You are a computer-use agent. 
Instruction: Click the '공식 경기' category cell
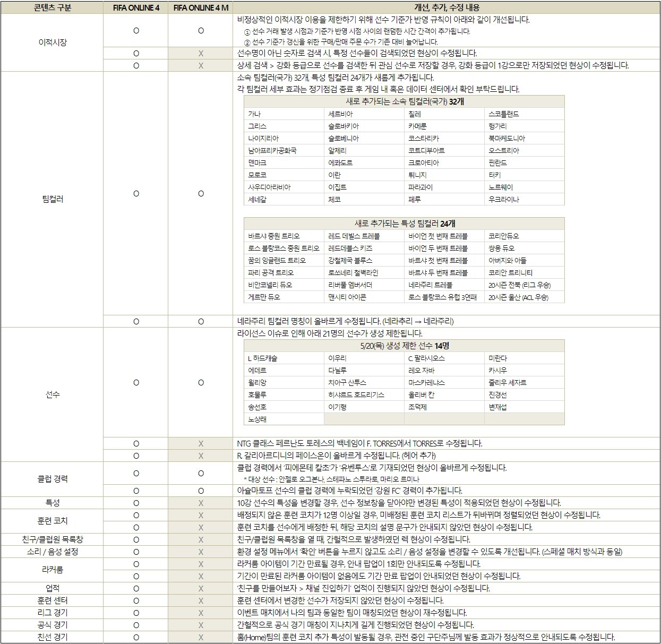(53, 625)
